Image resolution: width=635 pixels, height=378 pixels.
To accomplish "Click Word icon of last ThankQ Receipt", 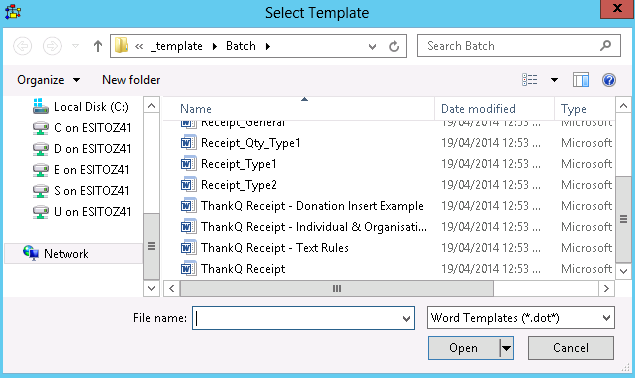I will 188,269.
